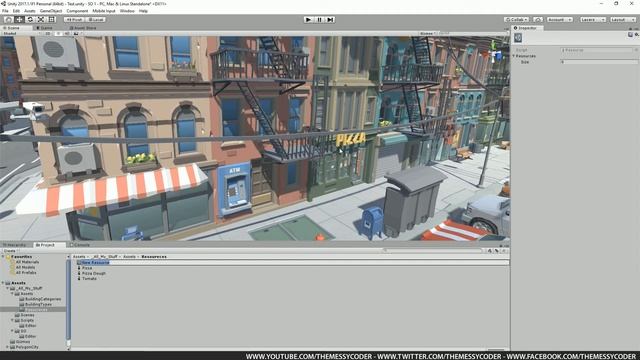Open the Edit menu
This screenshot has width=640, height=360.
tap(16, 11)
